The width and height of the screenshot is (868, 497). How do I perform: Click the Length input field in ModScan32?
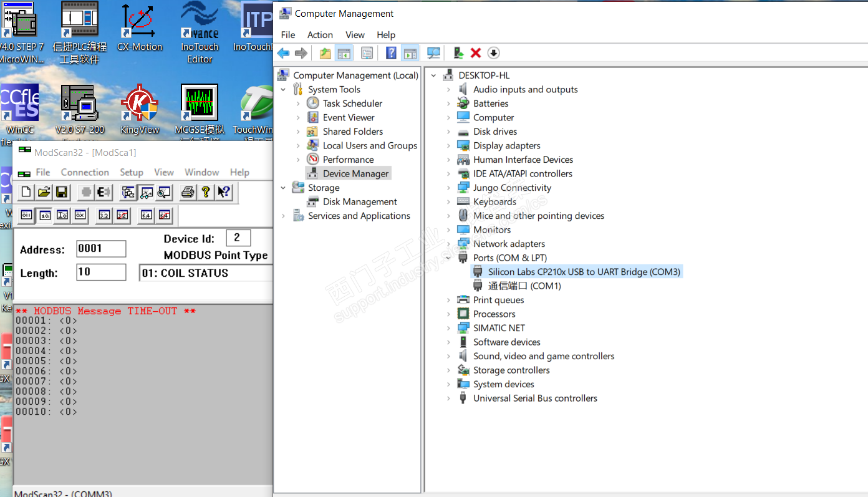[x=101, y=273]
